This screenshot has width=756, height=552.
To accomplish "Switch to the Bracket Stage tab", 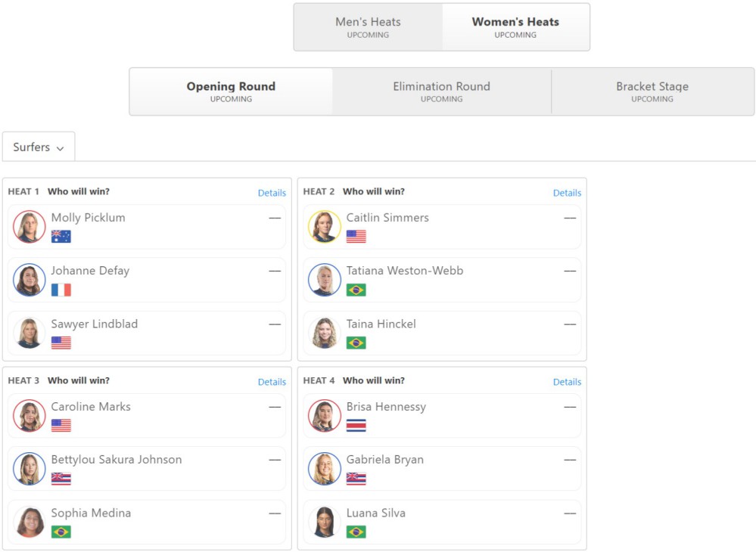I will click(x=652, y=91).
